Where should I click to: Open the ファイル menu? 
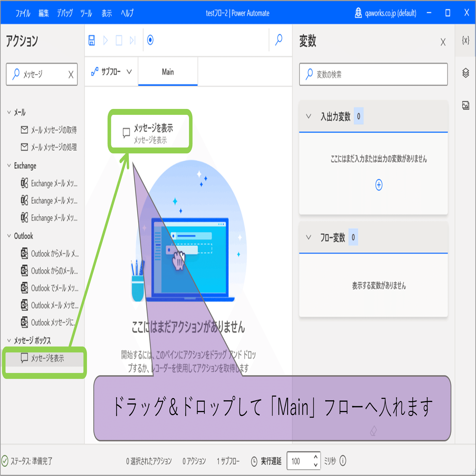pyautogui.click(x=23, y=13)
